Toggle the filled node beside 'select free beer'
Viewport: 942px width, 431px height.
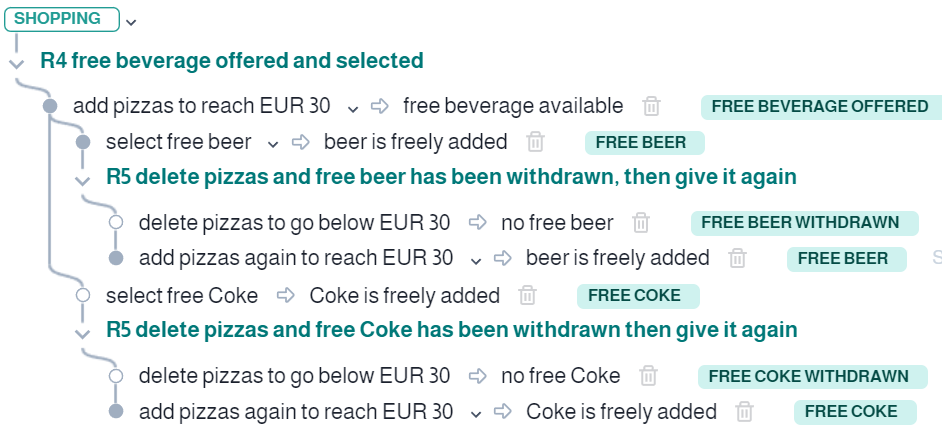point(83,142)
